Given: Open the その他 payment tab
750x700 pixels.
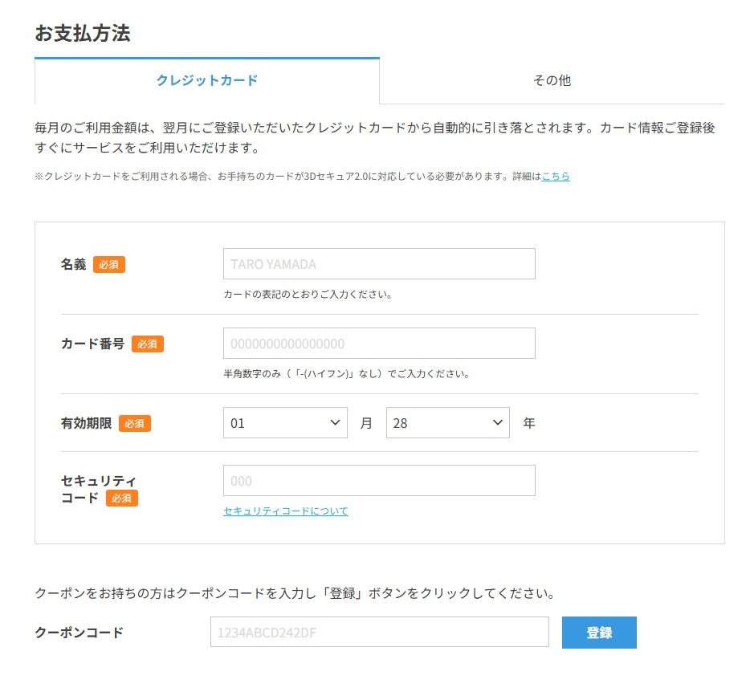Looking at the screenshot, I should tap(552, 80).
